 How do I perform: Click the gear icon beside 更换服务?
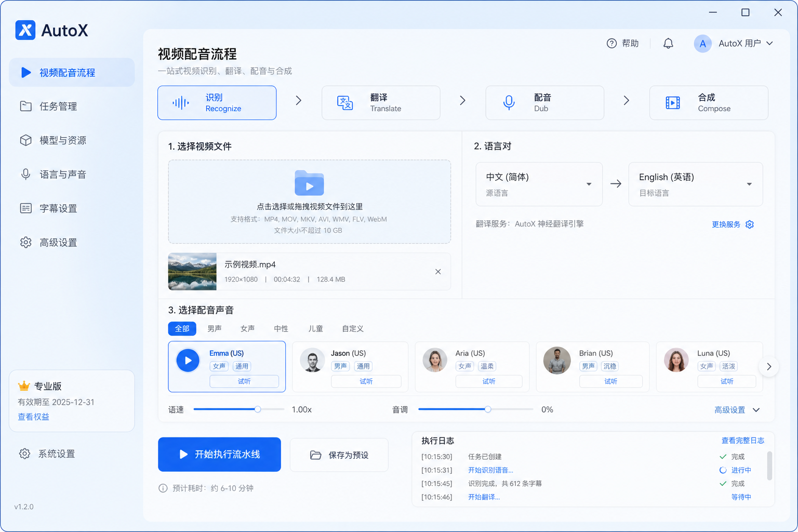[x=750, y=224]
